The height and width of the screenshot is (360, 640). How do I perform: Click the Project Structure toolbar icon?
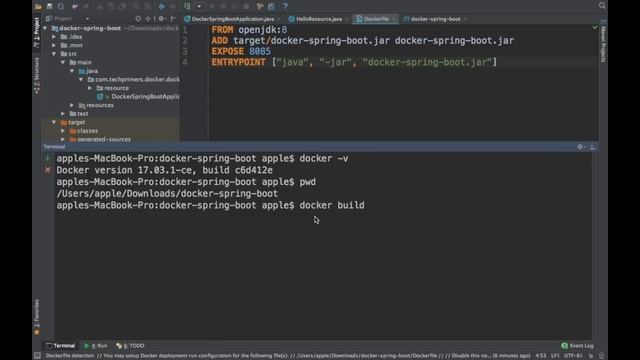[x=271, y=6]
